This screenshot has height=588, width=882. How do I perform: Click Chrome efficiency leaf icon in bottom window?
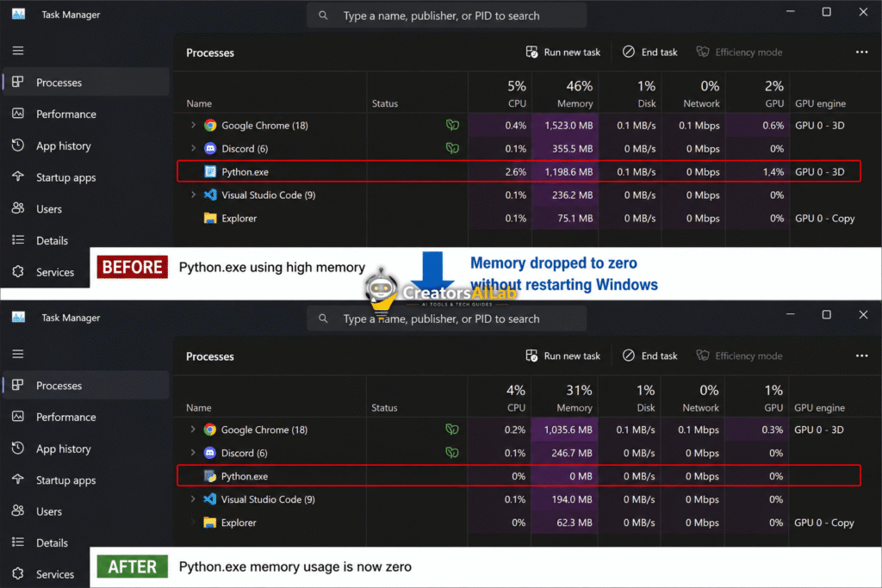(452, 430)
